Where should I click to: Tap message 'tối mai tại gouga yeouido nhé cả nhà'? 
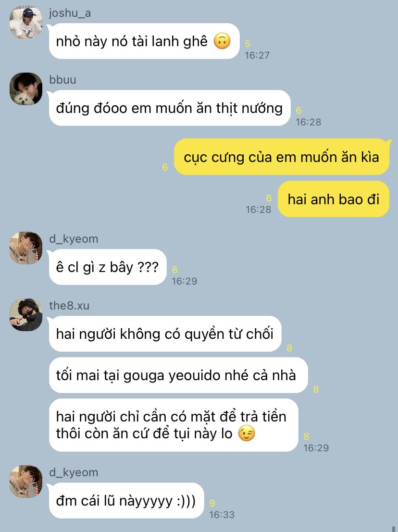(x=178, y=375)
